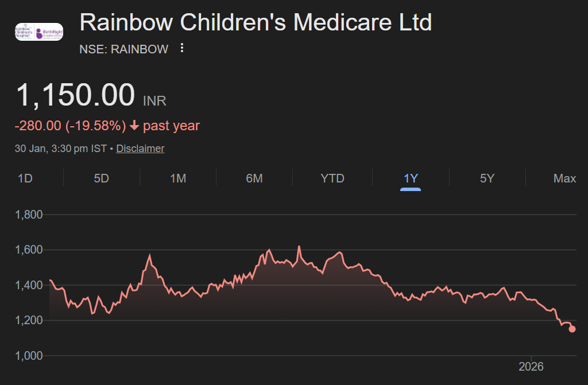Click the red downward arrow indicator

134,125
